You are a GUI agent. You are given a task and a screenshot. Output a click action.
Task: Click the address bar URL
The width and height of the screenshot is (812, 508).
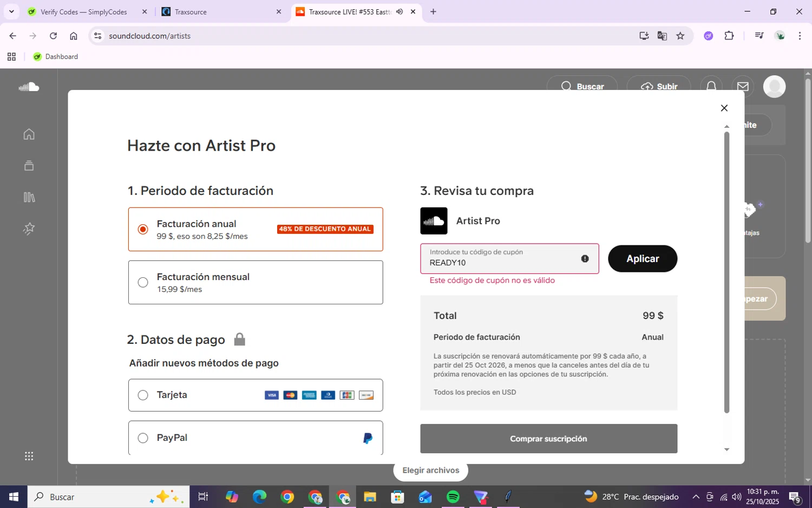tap(150, 36)
